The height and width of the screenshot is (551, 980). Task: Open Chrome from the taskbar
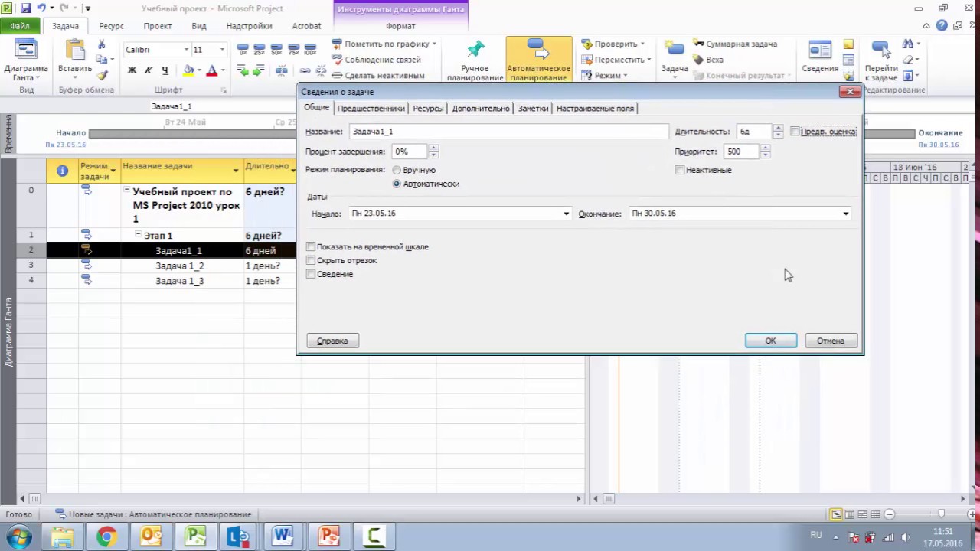(106, 536)
